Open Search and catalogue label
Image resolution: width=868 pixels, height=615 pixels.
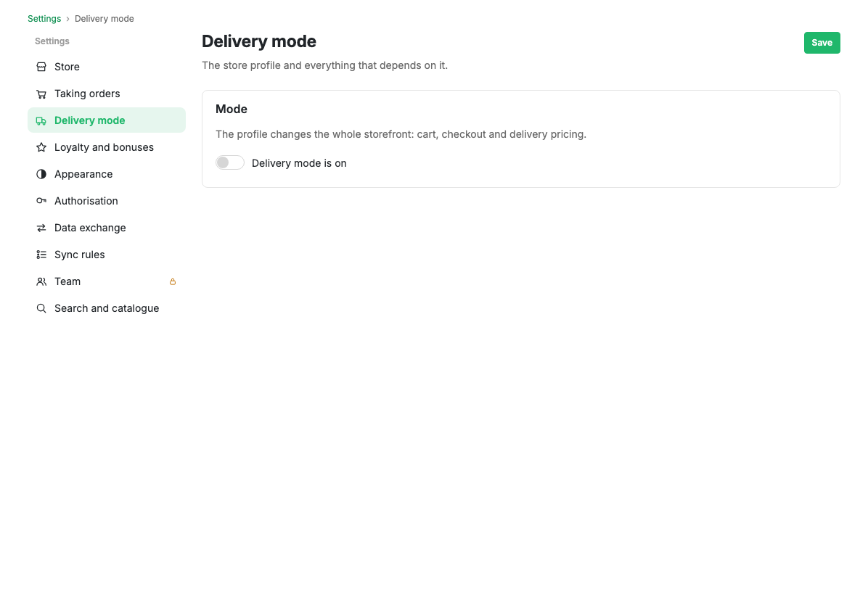pyautogui.click(x=107, y=309)
